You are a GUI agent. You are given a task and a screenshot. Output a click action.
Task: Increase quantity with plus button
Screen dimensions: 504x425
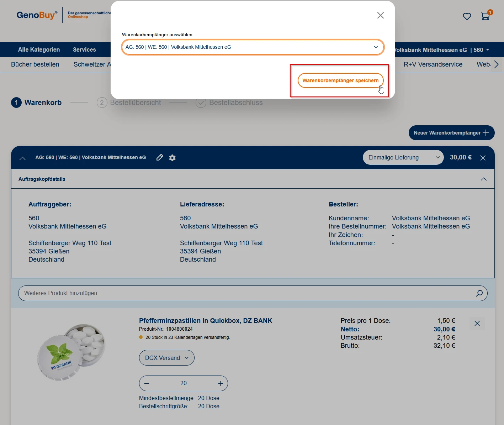click(x=221, y=383)
